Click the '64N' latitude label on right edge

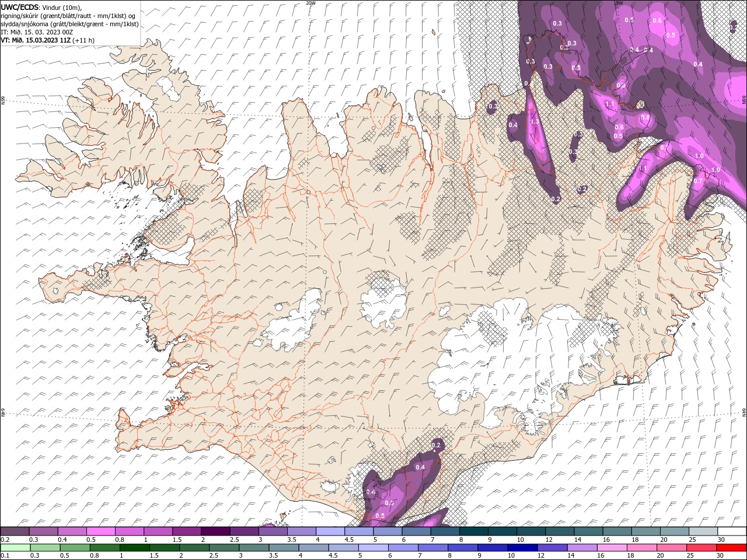point(744,412)
